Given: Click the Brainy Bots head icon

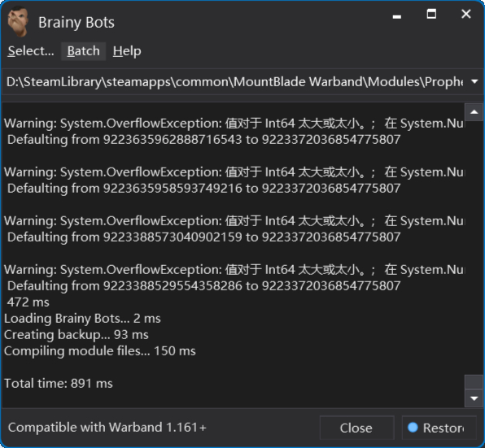Looking at the screenshot, I should (x=18, y=22).
